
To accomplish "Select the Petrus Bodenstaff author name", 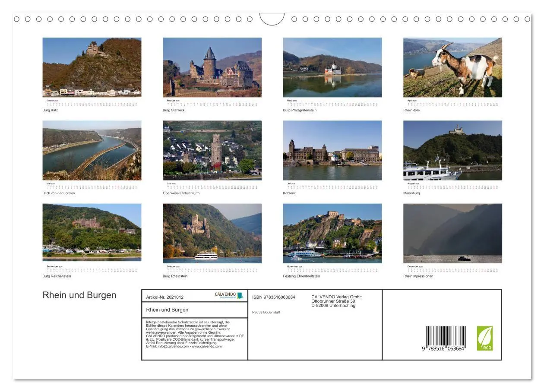I will (x=266, y=312).
